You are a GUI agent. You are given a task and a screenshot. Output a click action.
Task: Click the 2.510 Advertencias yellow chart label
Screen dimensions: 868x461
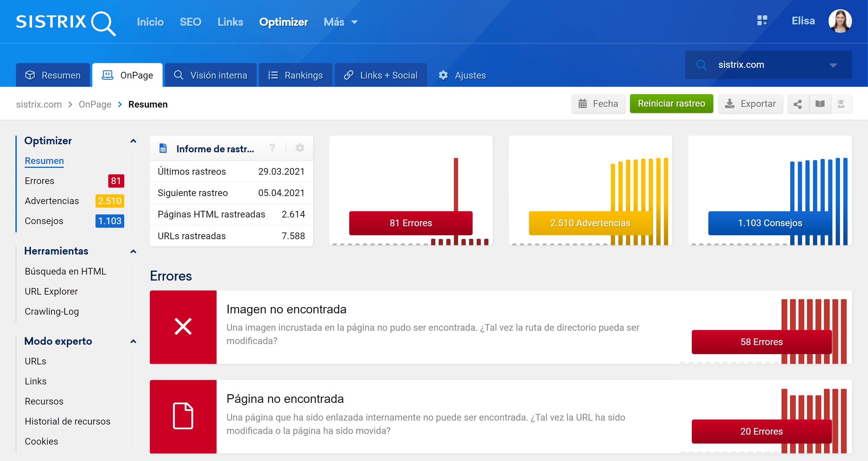point(590,223)
